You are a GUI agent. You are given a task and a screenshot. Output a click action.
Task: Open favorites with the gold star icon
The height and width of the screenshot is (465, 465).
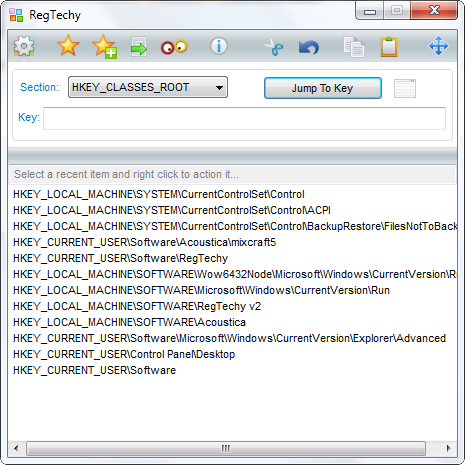pyautogui.click(x=68, y=45)
